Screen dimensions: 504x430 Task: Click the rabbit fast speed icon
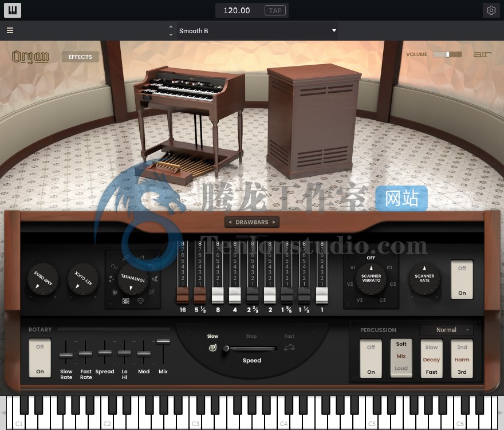pyautogui.click(x=289, y=348)
